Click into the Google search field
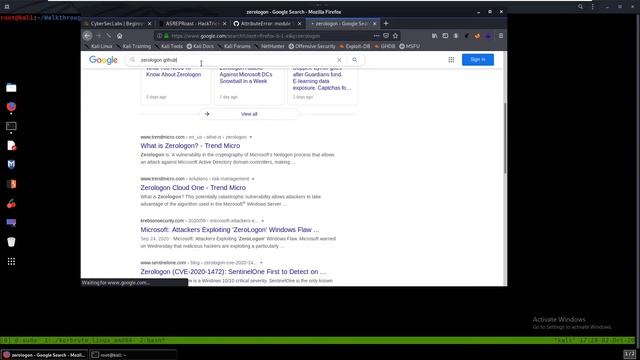Image resolution: width=640 pixels, height=360 pixels. tap(237, 60)
